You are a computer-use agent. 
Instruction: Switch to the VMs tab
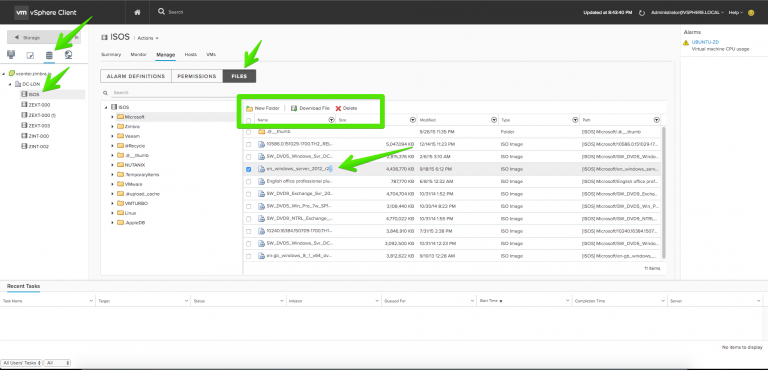point(211,54)
